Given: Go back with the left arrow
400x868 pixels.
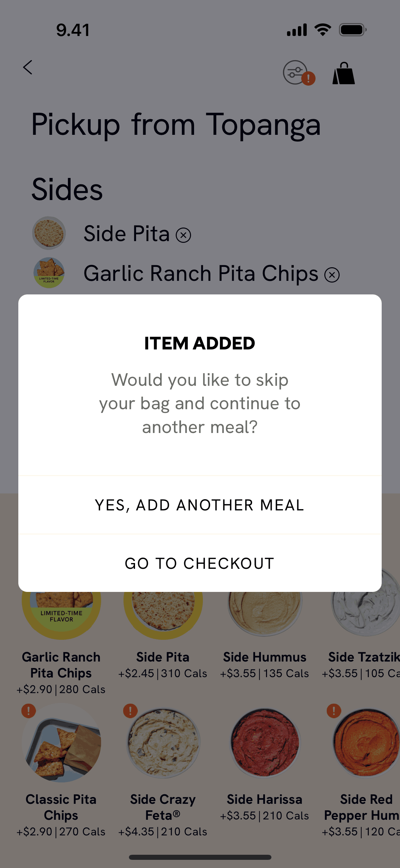Looking at the screenshot, I should 28,67.
